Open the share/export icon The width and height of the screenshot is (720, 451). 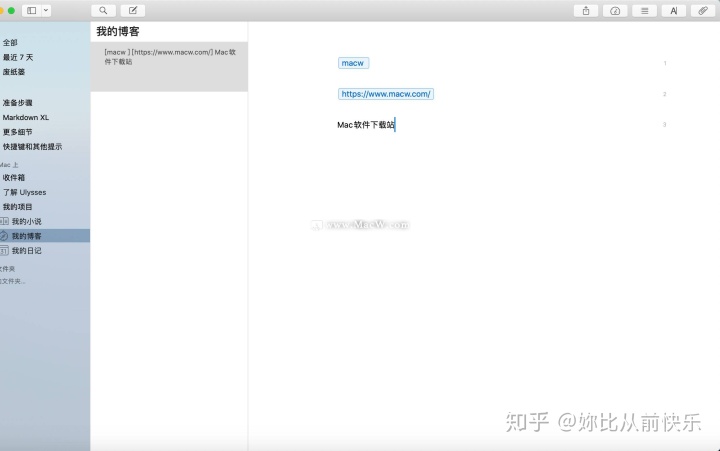pyautogui.click(x=586, y=11)
